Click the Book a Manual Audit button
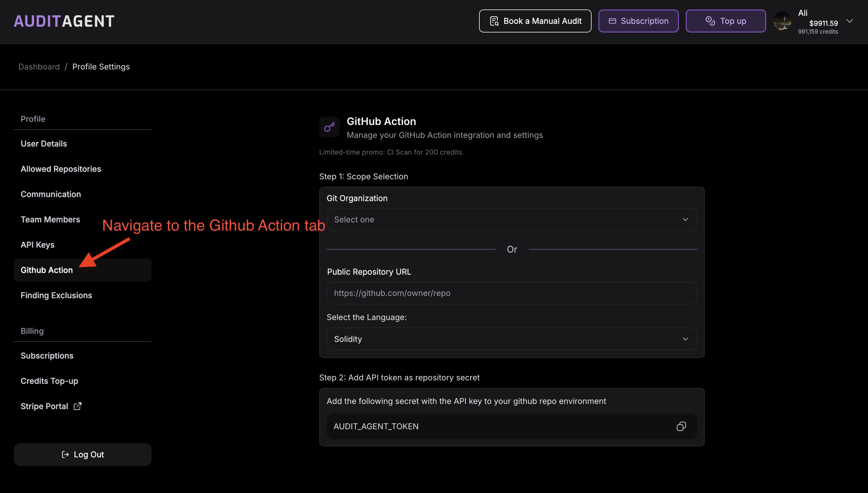Image resolution: width=868 pixels, height=493 pixels. (x=534, y=21)
